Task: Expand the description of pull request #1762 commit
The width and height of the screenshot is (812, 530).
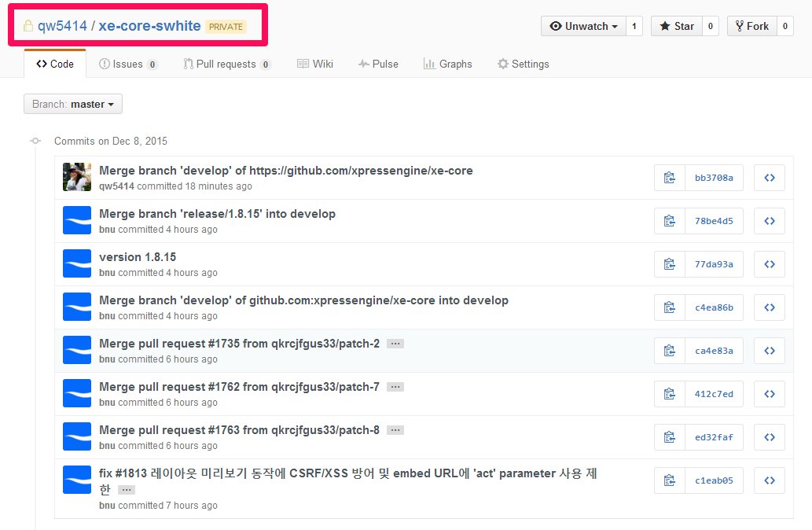Action: pos(395,387)
